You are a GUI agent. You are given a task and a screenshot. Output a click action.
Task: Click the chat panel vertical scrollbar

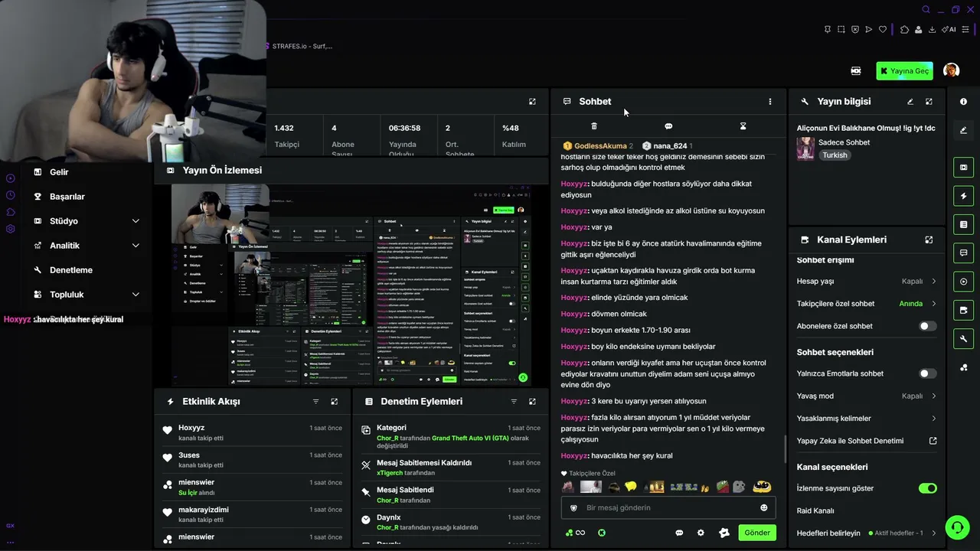click(x=785, y=448)
